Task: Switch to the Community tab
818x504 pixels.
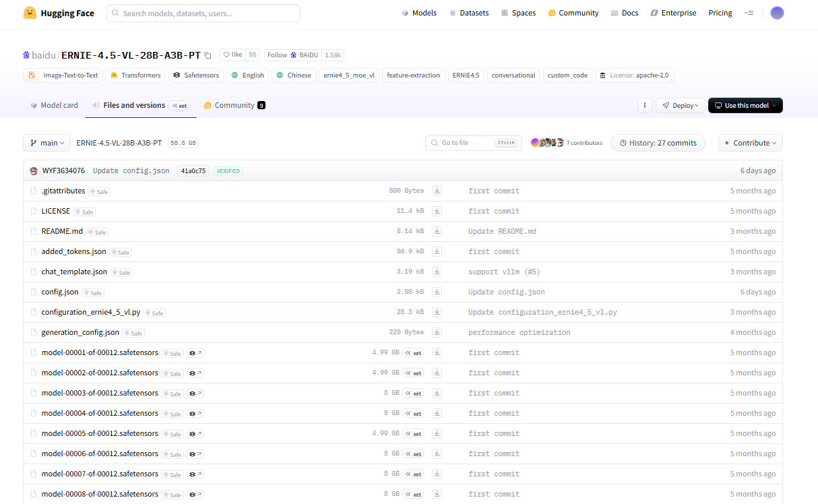Action: click(x=234, y=105)
